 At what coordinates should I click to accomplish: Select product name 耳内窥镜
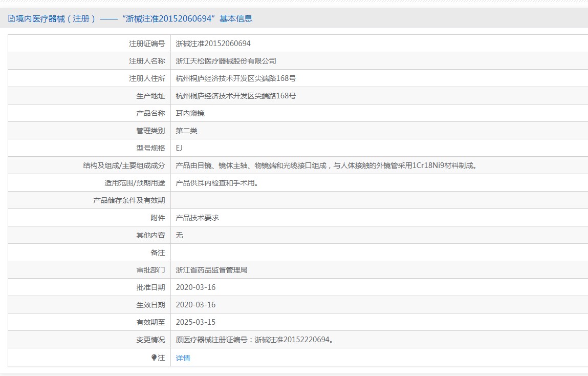click(x=190, y=113)
